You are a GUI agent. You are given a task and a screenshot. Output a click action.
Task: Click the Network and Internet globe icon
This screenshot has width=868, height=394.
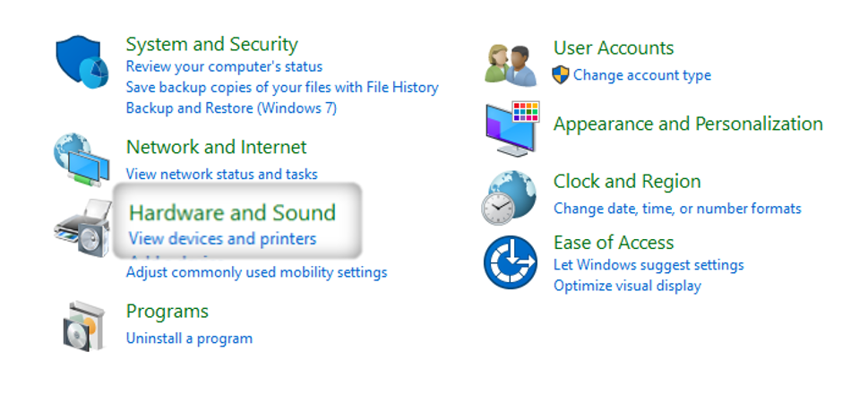click(82, 160)
